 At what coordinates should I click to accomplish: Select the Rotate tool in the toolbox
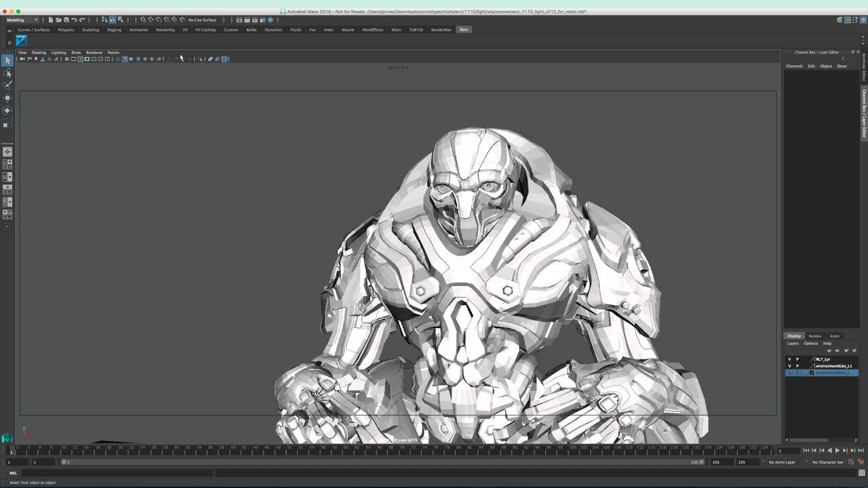coord(7,110)
